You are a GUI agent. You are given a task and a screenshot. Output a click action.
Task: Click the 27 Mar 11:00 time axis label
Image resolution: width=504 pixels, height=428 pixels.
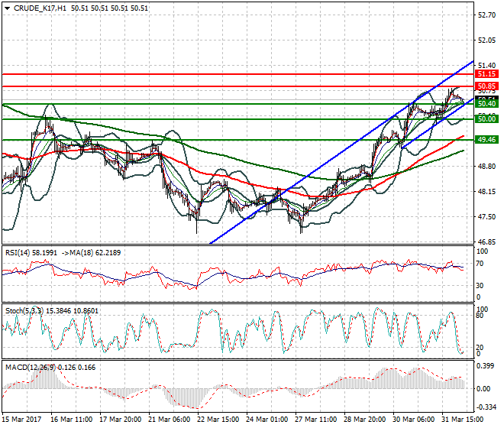coord(315,420)
